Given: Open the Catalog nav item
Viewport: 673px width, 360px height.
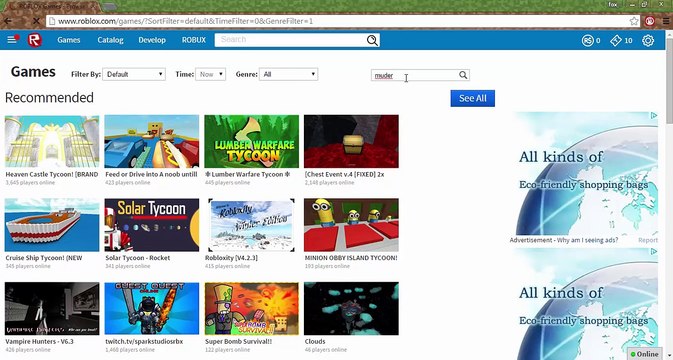Looking at the screenshot, I should pos(110,40).
